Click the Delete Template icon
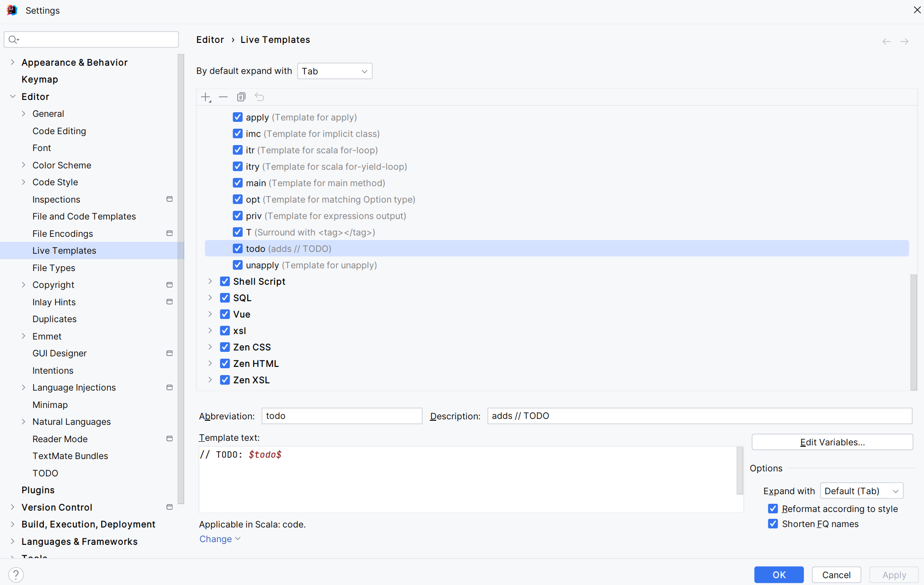The height and width of the screenshot is (585, 924). 223,97
